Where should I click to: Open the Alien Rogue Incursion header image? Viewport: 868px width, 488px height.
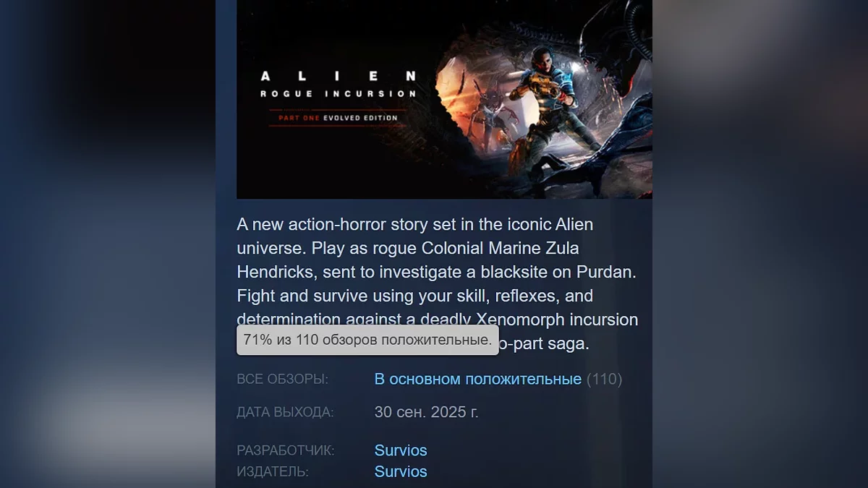coord(444,99)
